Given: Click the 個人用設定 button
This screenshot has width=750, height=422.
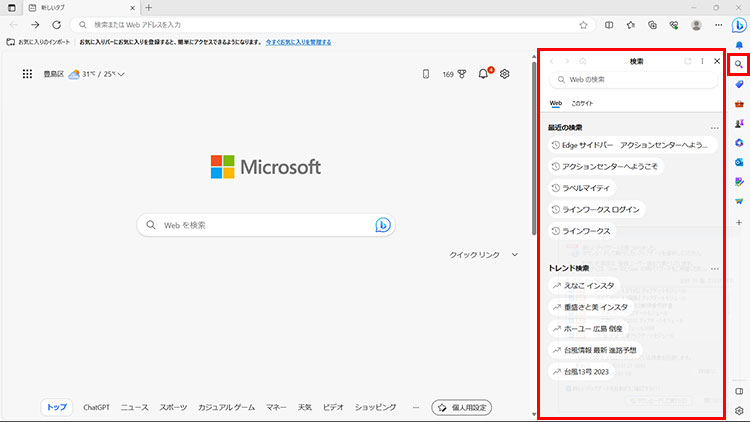Looking at the screenshot, I should 461,407.
